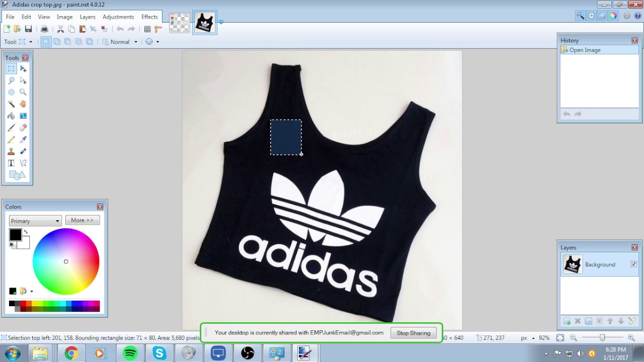
Task: Click the Open file toolbar icon
Action: [17, 29]
